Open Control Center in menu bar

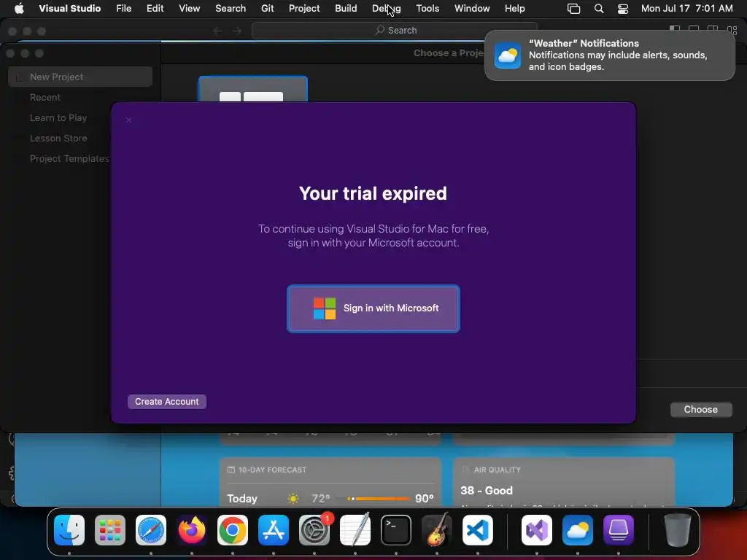tap(623, 9)
